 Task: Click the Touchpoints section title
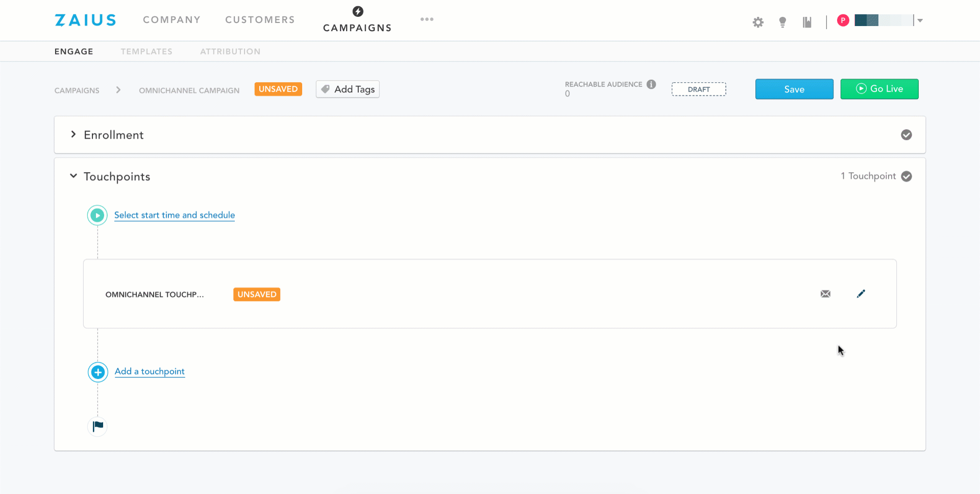click(117, 177)
